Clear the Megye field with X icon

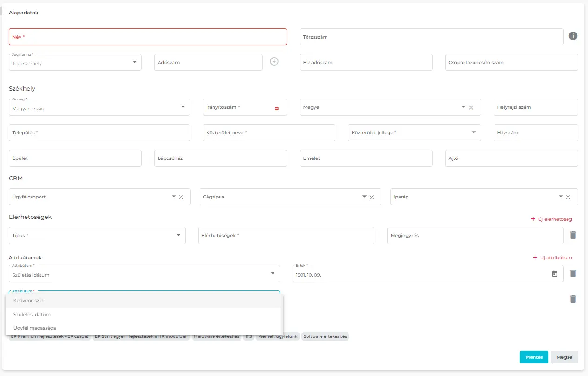471,107
